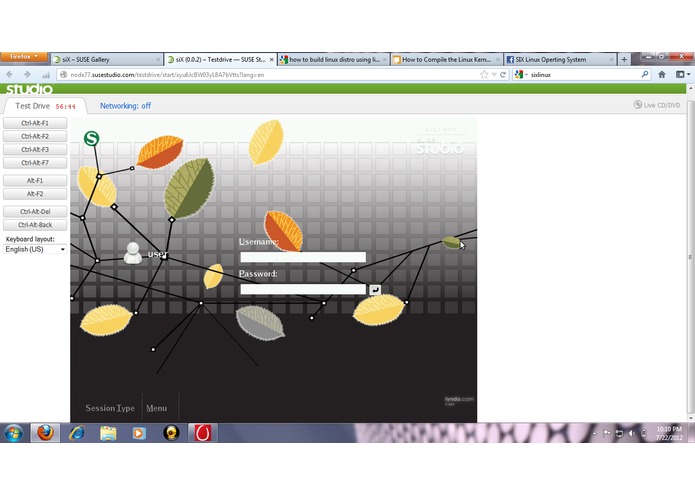The height and width of the screenshot is (494, 695).
Task: Close the siX – SUSE Gallery tab
Action: point(158,59)
